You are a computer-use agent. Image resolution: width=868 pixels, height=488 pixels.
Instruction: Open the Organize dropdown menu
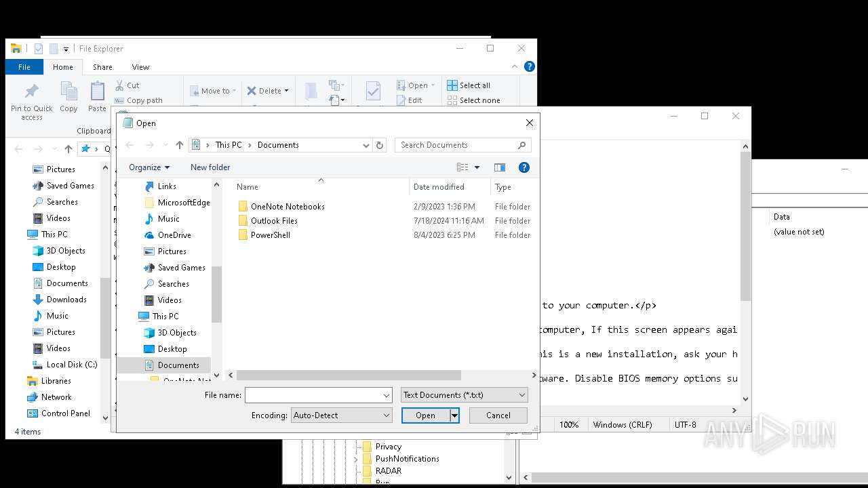[x=149, y=167]
